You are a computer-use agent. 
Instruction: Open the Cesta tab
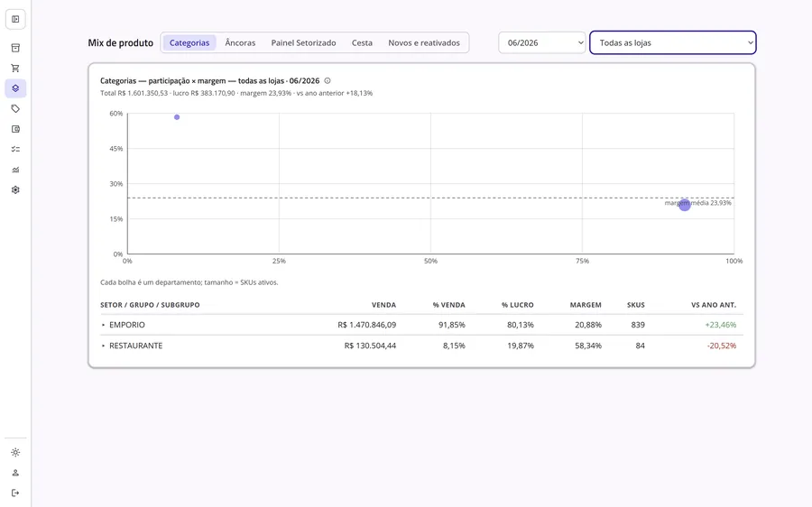point(362,43)
